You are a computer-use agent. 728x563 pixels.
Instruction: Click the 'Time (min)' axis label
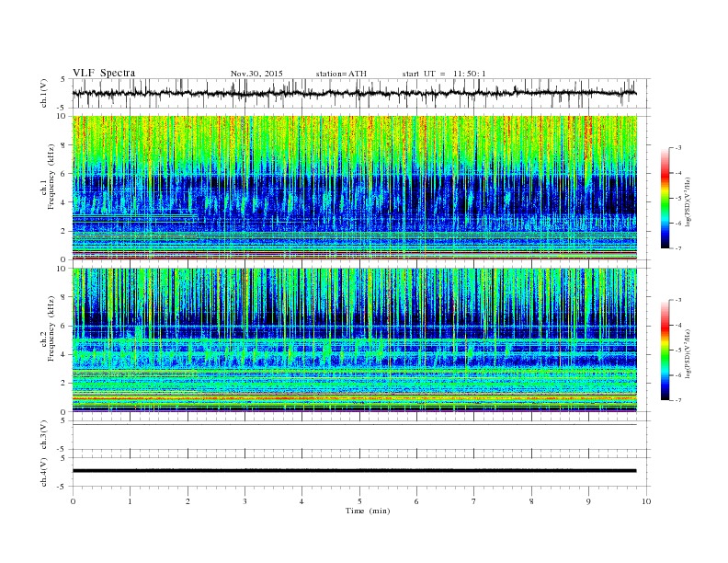point(368,511)
